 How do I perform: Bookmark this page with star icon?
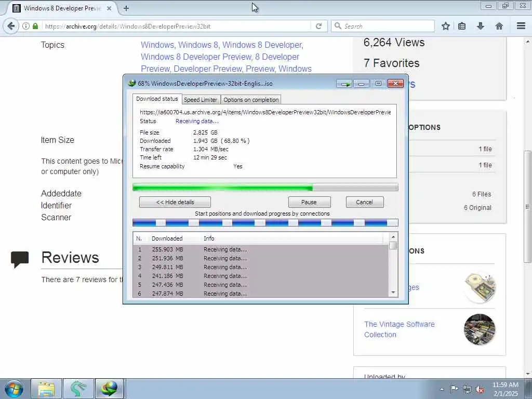click(445, 26)
